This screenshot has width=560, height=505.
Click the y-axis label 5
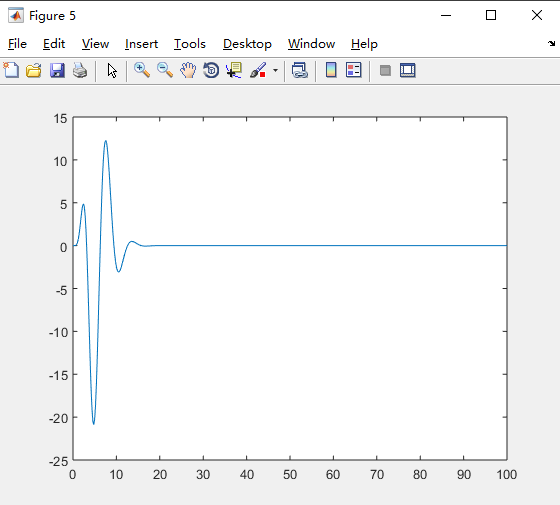pos(64,204)
